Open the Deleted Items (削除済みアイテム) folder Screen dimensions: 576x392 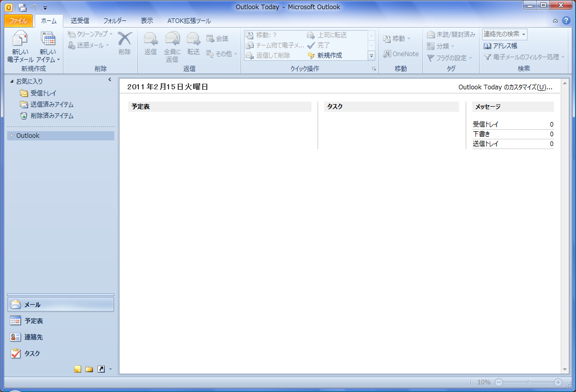pyautogui.click(x=52, y=116)
